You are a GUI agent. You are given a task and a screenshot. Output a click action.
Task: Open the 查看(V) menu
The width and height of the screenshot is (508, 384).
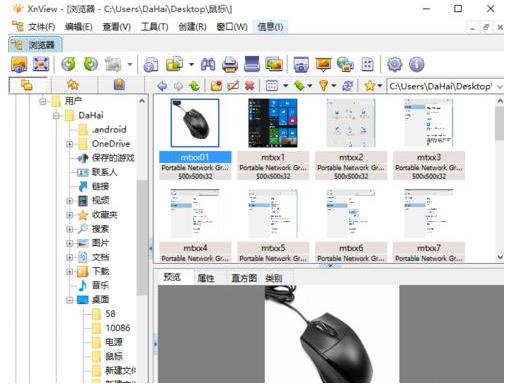116,27
